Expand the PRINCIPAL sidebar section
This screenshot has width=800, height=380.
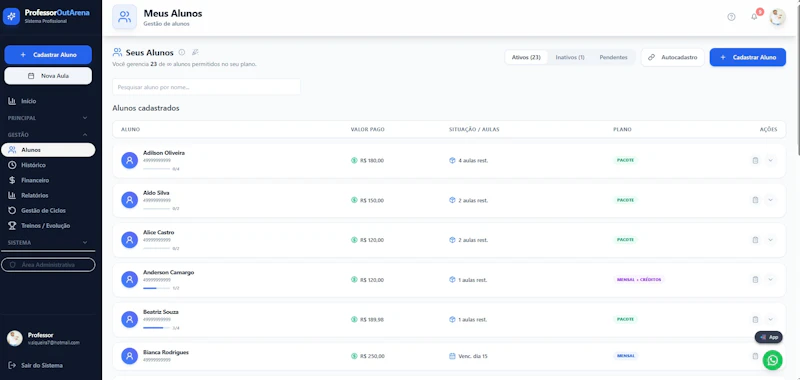click(48, 118)
